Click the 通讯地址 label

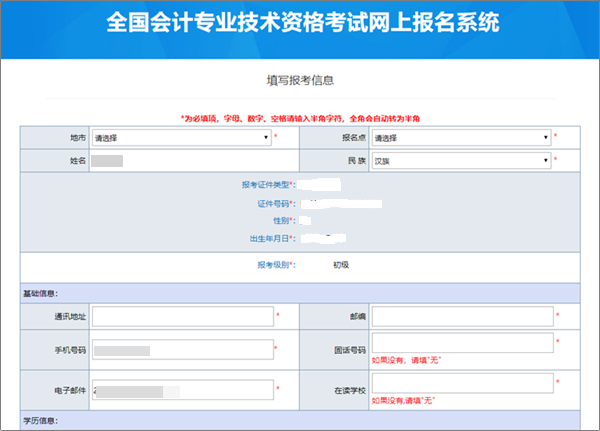pyautogui.click(x=70, y=317)
